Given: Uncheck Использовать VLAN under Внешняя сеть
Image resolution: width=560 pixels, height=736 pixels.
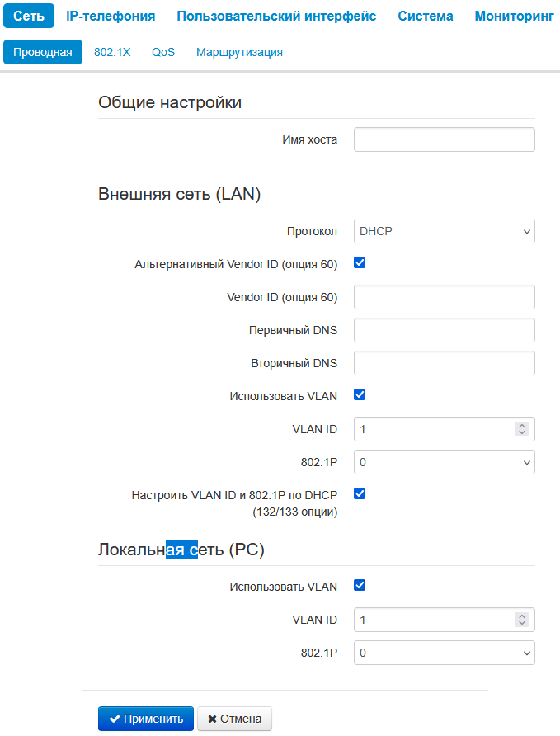Looking at the screenshot, I should 360,395.
